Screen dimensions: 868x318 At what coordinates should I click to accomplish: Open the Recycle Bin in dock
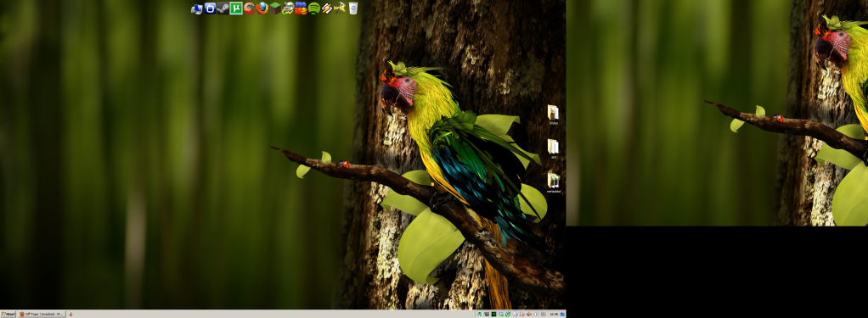[x=353, y=8]
